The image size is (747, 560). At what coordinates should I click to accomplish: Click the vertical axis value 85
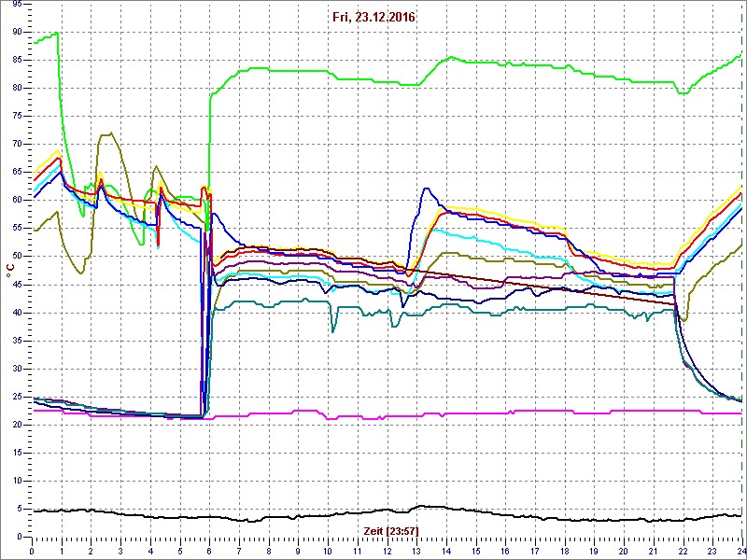(x=17, y=61)
